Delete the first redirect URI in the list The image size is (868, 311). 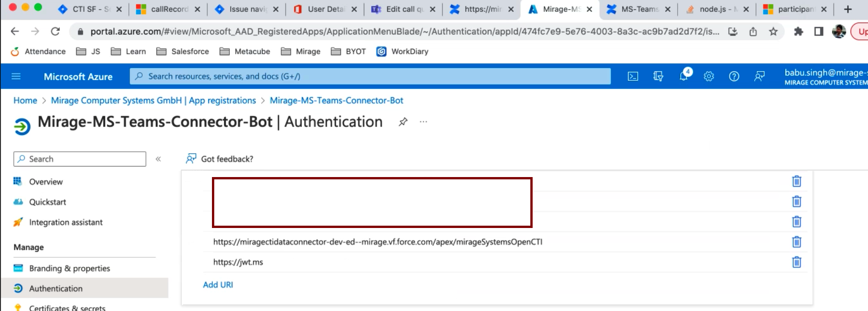(796, 181)
